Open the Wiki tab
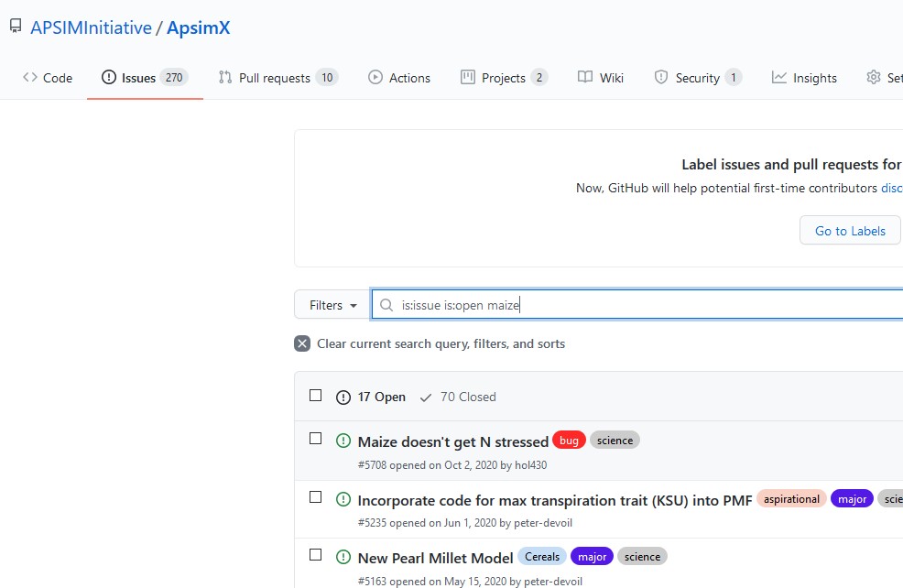The image size is (903, 588). click(601, 78)
